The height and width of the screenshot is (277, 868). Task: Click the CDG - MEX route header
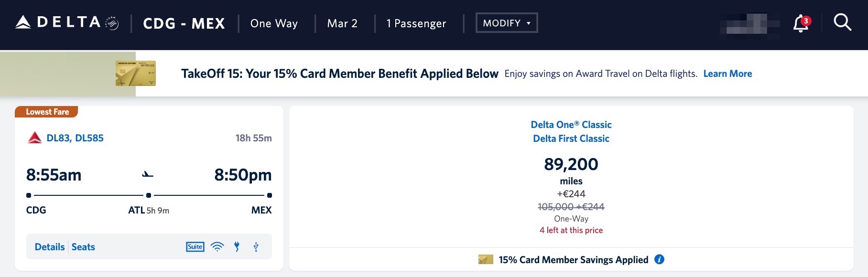pos(183,23)
